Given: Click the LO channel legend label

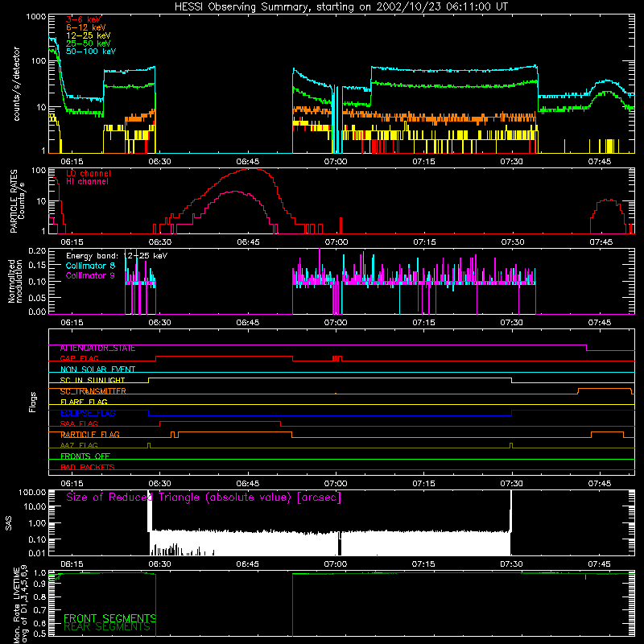Looking at the screenshot, I should [89, 173].
